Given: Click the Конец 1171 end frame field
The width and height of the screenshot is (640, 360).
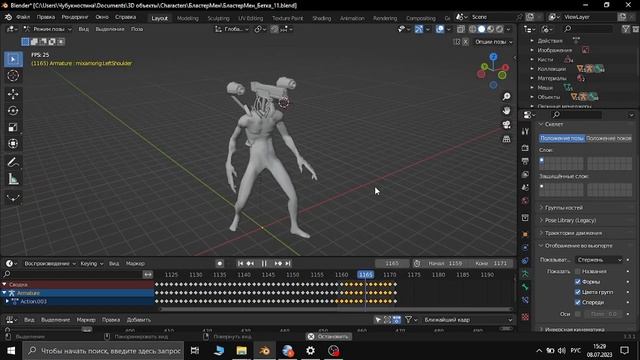Looking at the screenshot, I should (x=491, y=264).
